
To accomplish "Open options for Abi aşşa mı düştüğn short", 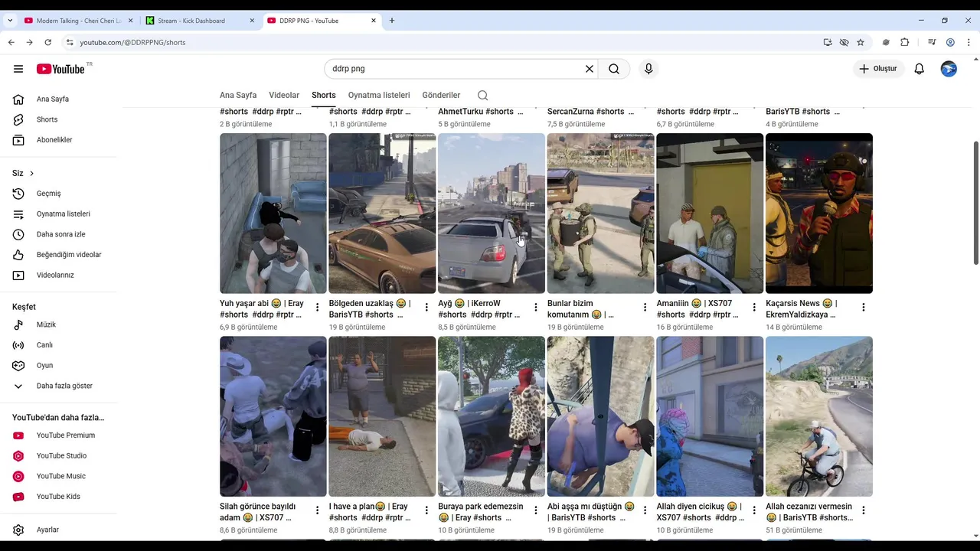I will (x=645, y=510).
